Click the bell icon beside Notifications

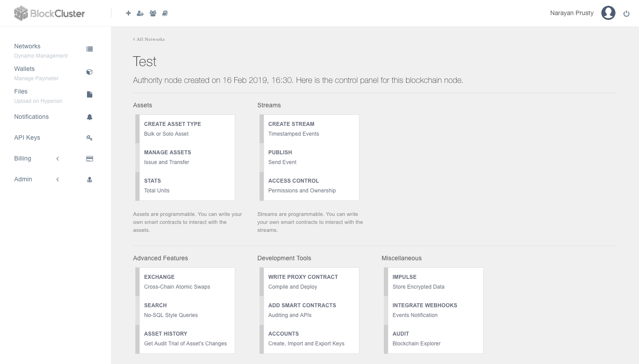click(90, 117)
